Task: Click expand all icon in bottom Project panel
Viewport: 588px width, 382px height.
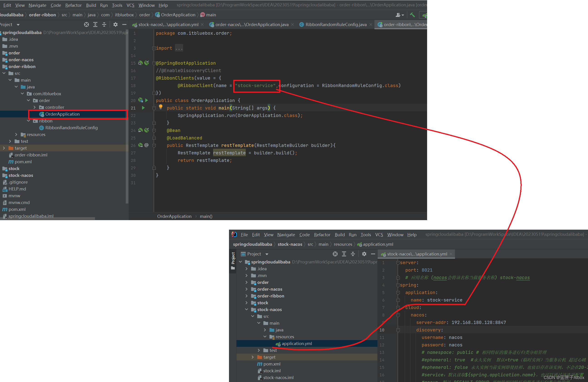Action: pyautogui.click(x=344, y=254)
